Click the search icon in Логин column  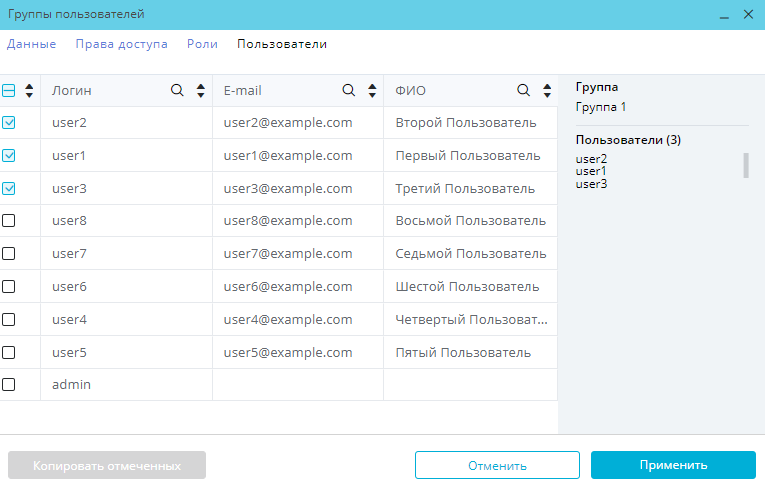pyautogui.click(x=177, y=90)
